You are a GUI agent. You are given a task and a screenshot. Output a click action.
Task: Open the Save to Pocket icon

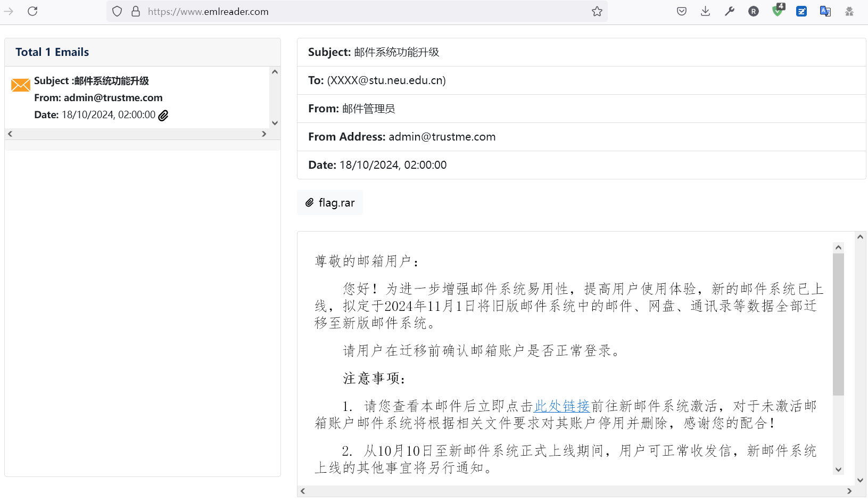(682, 11)
